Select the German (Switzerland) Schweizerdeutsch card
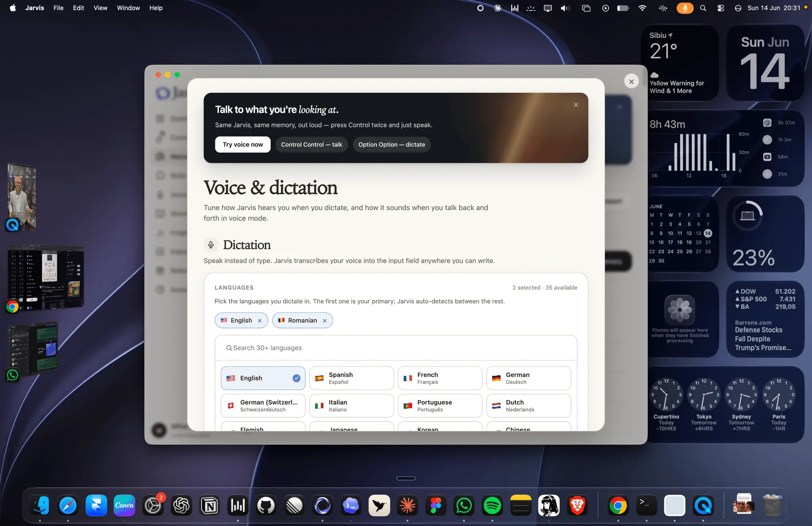 [263, 405]
